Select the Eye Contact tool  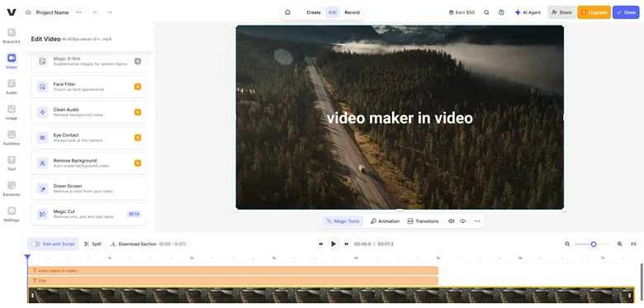pos(88,138)
